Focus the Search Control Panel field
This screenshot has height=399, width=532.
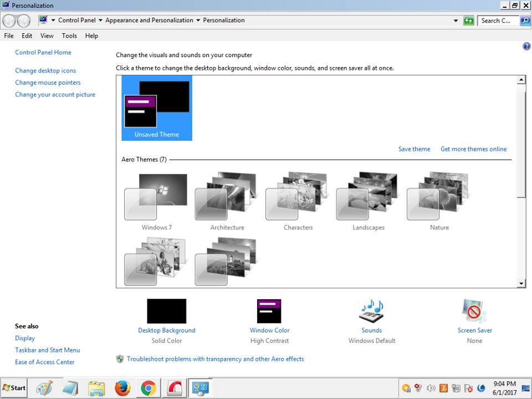[498, 21]
